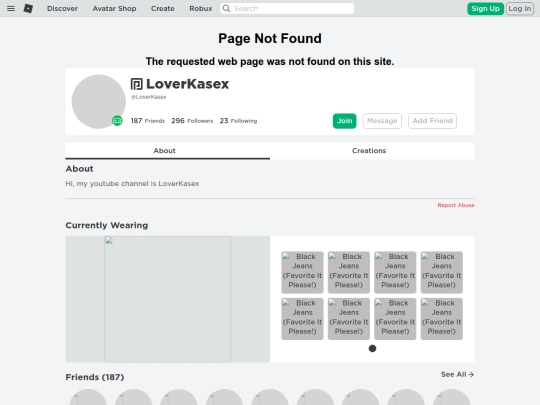Click the profile avatar image
This screenshot has height=405, width=540.
98,102
